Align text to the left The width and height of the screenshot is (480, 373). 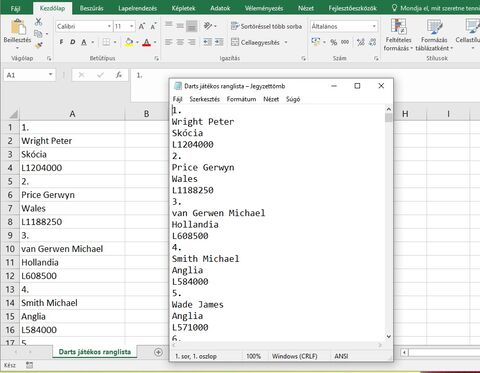(169, 42)
